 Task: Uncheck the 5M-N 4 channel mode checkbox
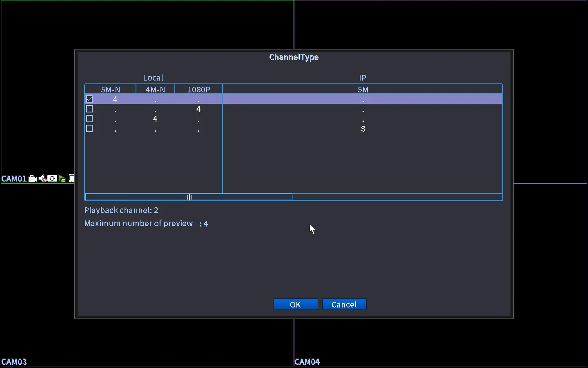[90, 99]
